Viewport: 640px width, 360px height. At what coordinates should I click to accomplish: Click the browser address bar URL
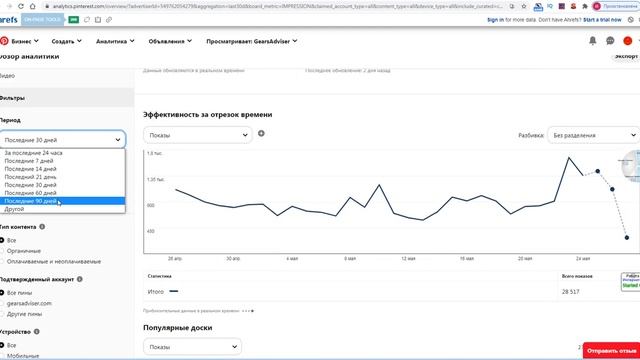[278, 6]
